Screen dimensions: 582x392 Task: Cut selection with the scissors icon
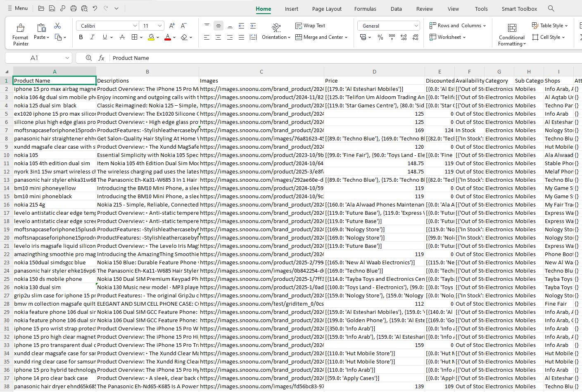[57, 26]
